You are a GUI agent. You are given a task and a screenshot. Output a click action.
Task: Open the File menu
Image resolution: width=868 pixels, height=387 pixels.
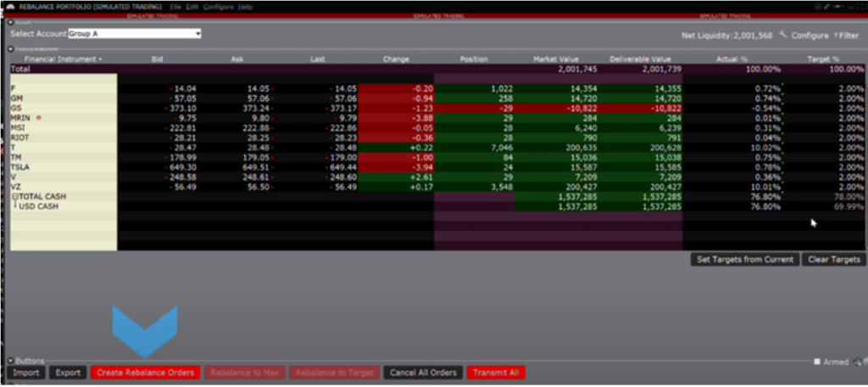click(x=176, y=6)
